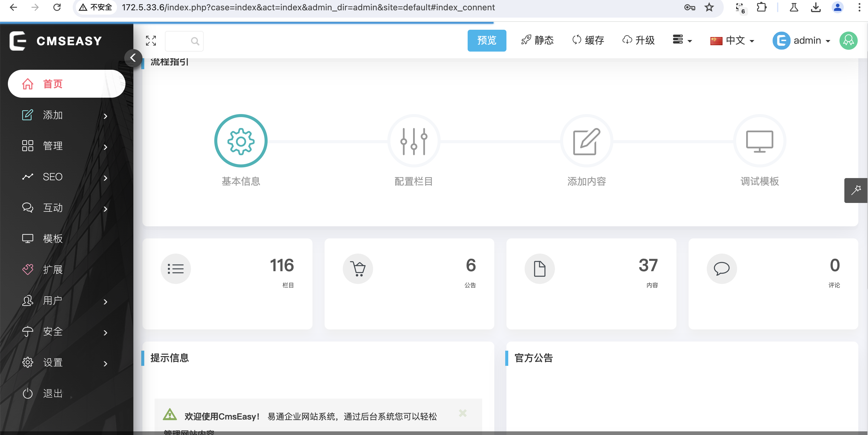The height and width of the screenshot is (435, 868).
Task: Click the header search input field
Action: (x=179, y=41)
